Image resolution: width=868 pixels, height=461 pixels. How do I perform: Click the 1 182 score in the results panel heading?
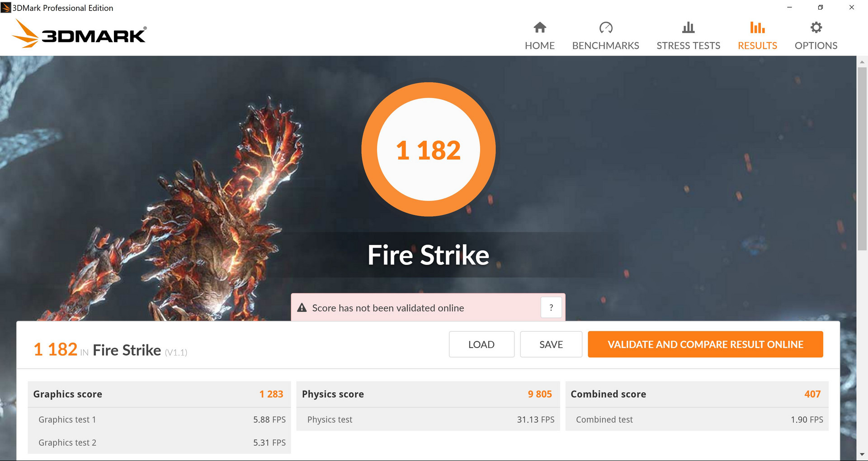tap(56, 349)
